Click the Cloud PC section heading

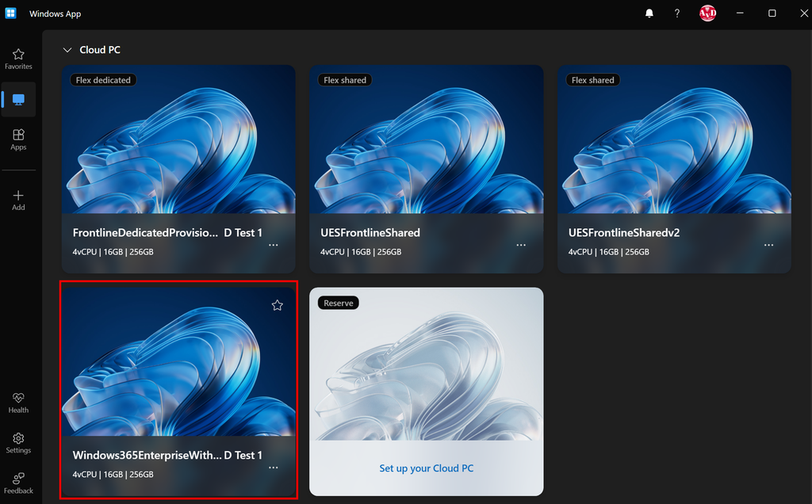[x=100, y=50]
